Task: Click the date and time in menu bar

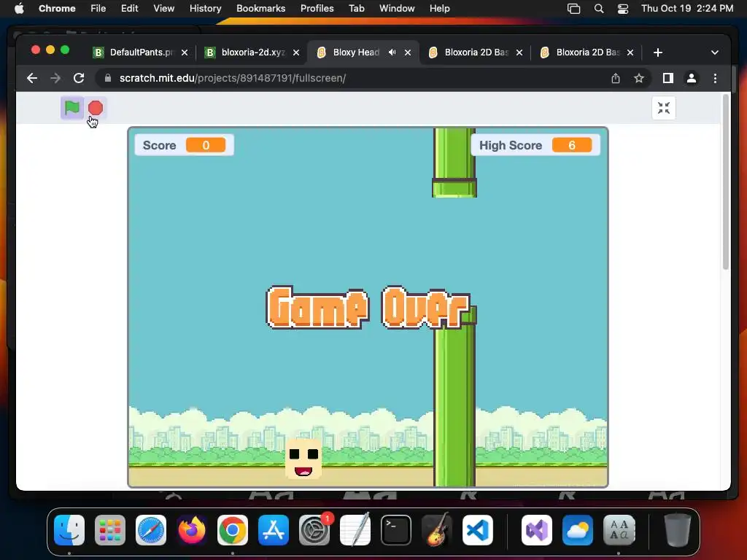Action: tap(687, 9)
